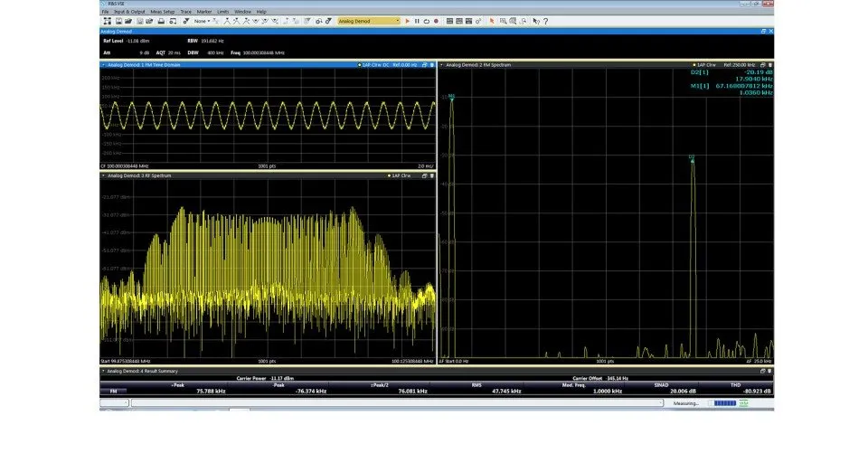Click the Open folder toolbar icon
The image size is (868, 463).
coord(128,21)
